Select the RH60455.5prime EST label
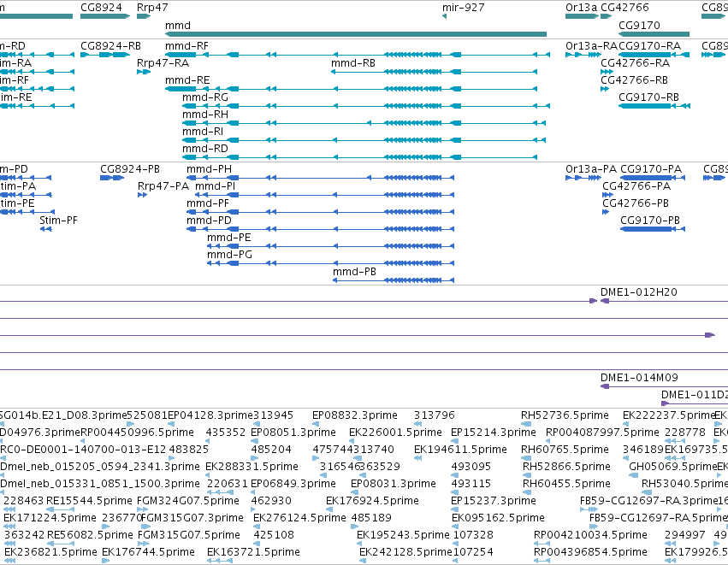This screenshot has height=565, width=728. (566, 484)
